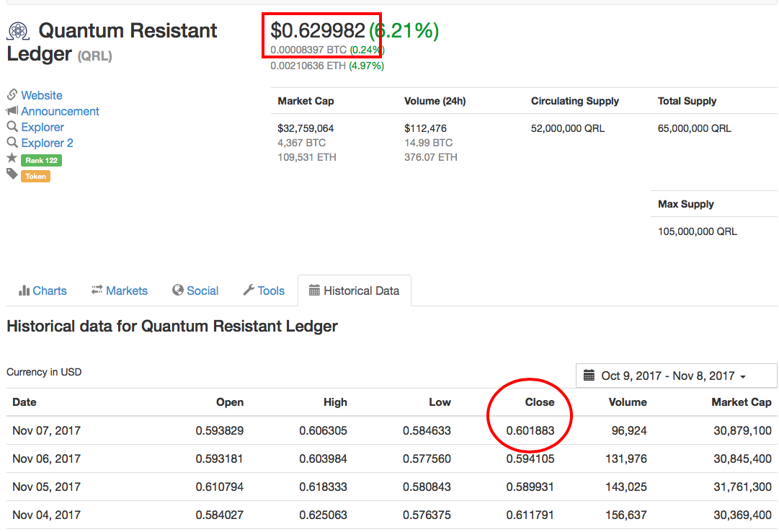The height and width of the screenshot is (532, 779).
Task: Click the green Rank 122 badge
Action: [42, 160]
